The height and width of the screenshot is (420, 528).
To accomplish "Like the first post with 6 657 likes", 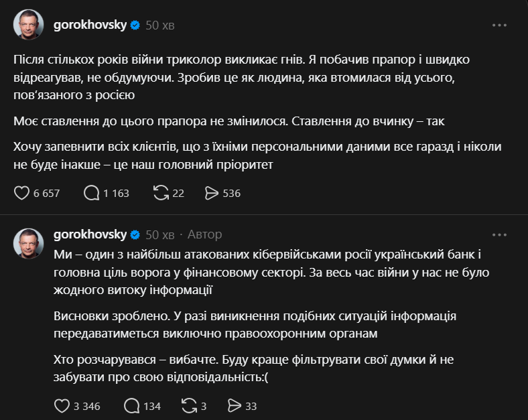I will click(22, 194).
